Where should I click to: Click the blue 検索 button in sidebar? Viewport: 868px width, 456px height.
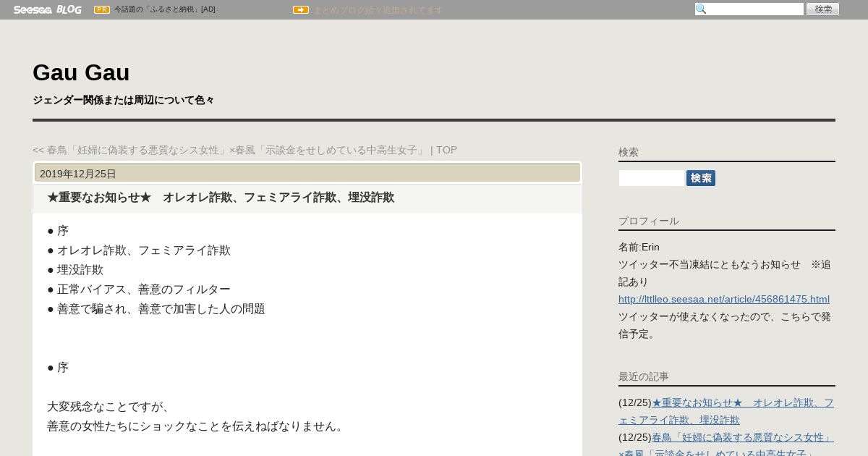pos(701,178)
